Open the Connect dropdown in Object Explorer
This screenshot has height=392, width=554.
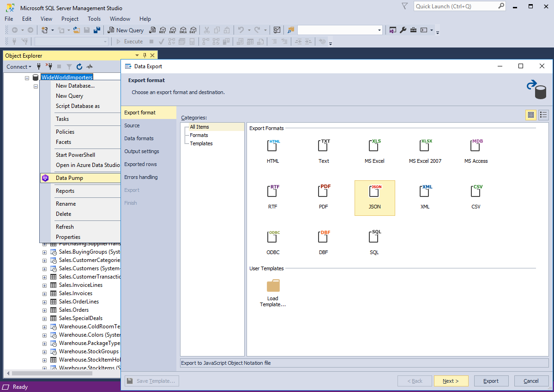pyautogui.click(x=19, y=67)
